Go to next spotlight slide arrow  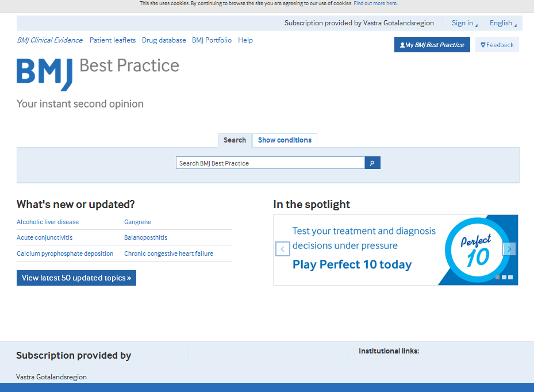click(x=509, y=249)
